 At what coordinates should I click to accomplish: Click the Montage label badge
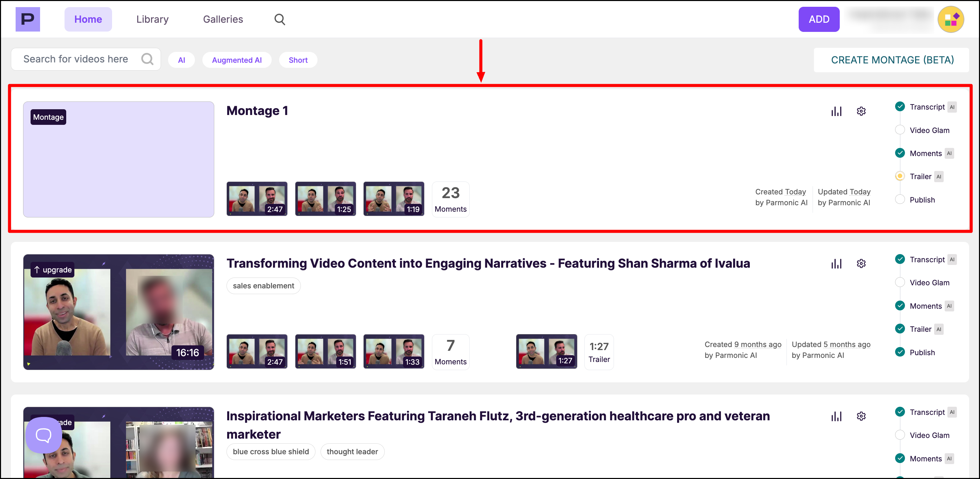pyautogui.click(x=48, y=117)
